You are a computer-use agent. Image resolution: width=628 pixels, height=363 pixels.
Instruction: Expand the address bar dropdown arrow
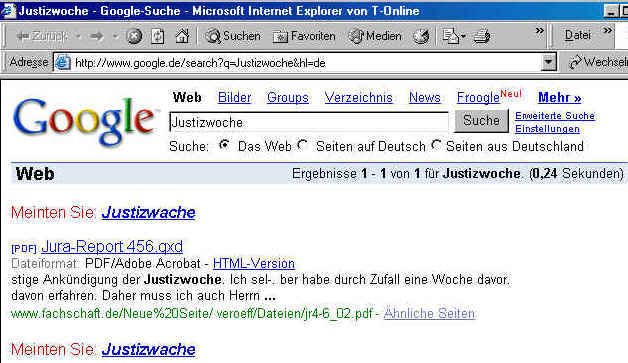tap(548, 63)
